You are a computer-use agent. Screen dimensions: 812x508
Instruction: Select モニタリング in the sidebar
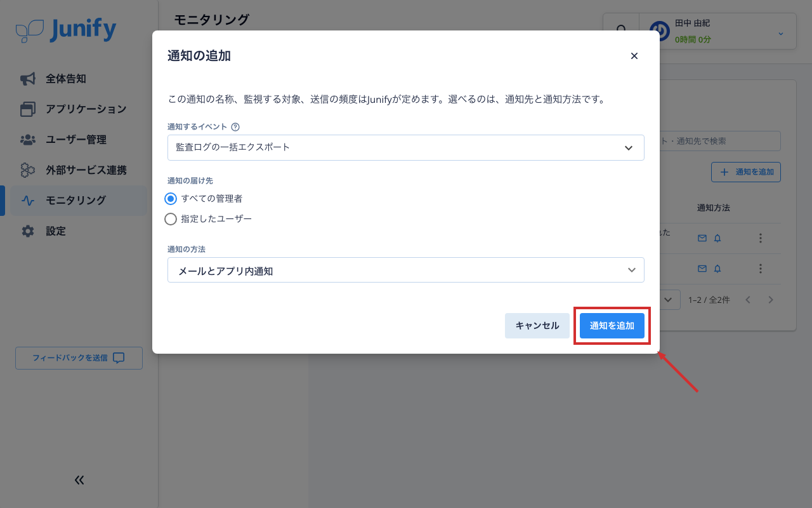click(79, 201)
